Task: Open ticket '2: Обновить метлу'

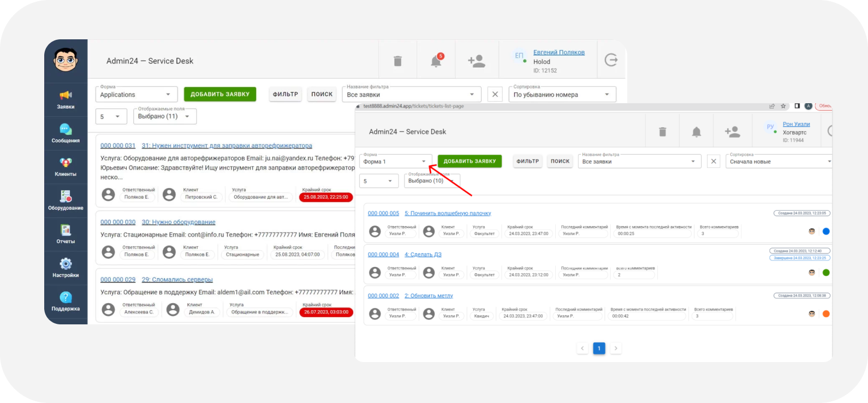Action: coord(429,296)
